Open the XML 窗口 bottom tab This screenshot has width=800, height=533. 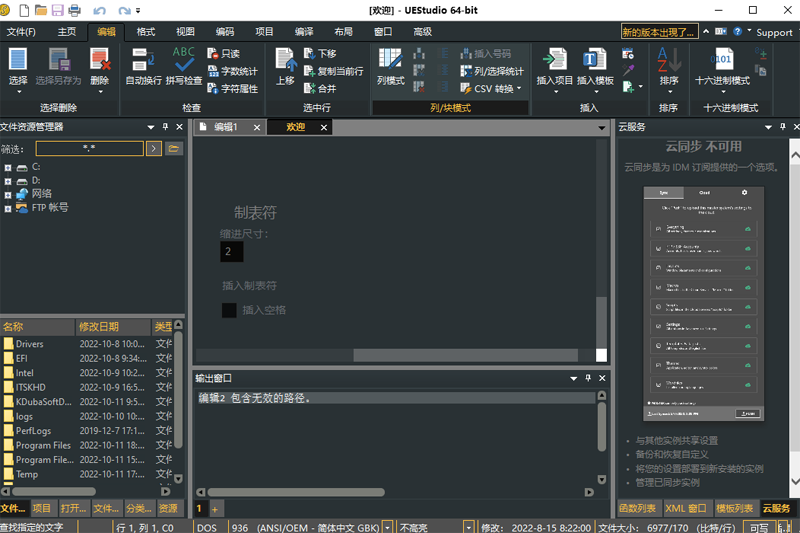click(685, 508)
